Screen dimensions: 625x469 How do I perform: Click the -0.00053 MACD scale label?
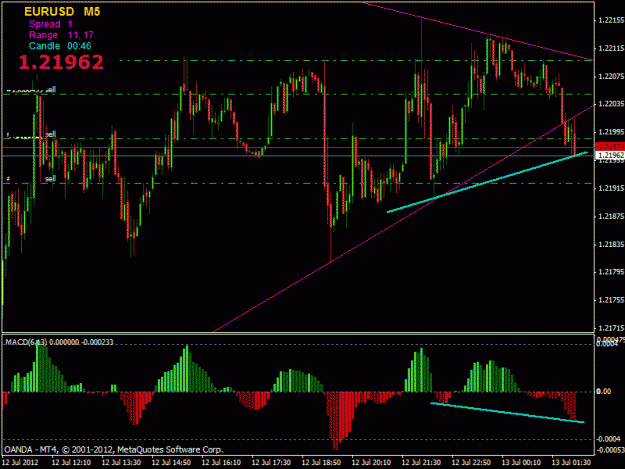610,450
